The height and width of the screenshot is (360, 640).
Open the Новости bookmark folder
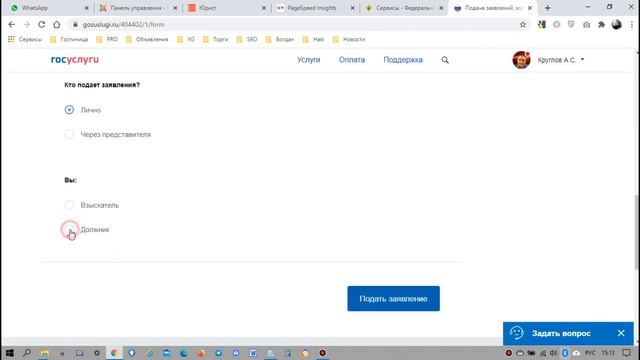click(x=349, y=39)
